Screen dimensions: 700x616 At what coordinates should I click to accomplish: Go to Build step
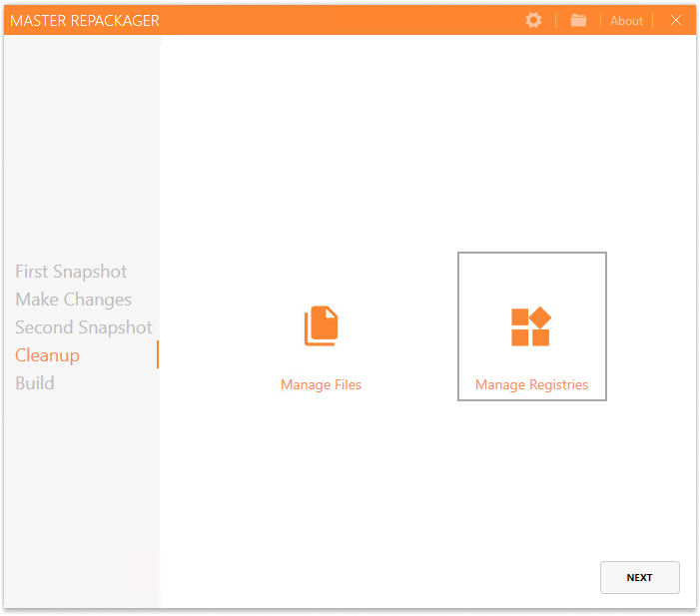click(35, 383)
